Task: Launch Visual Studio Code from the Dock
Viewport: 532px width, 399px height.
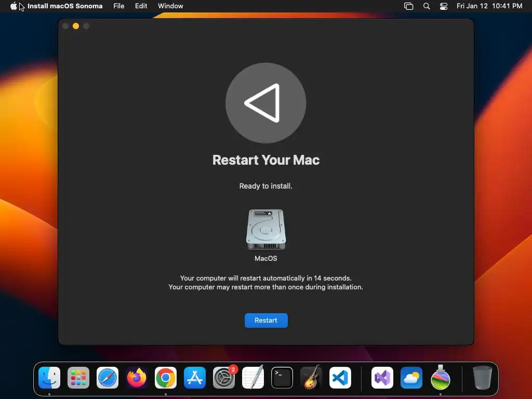Action: click(340, 378)
